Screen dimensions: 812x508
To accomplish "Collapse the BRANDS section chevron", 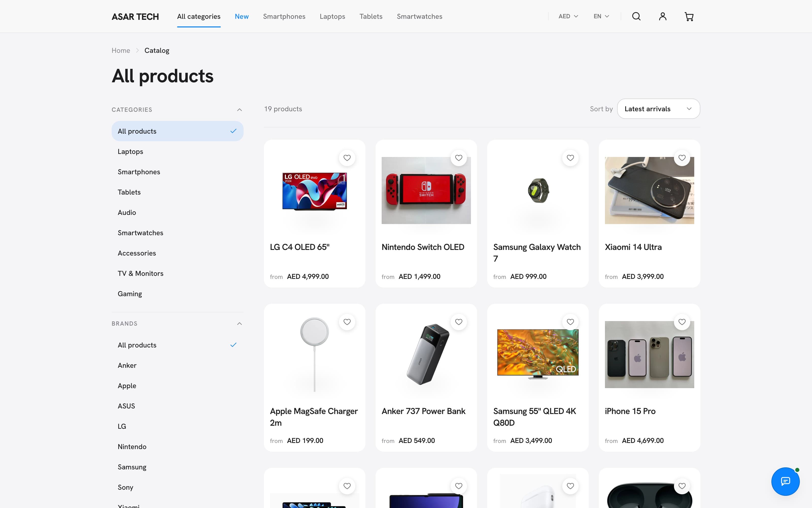I will [x=239, y=324].
